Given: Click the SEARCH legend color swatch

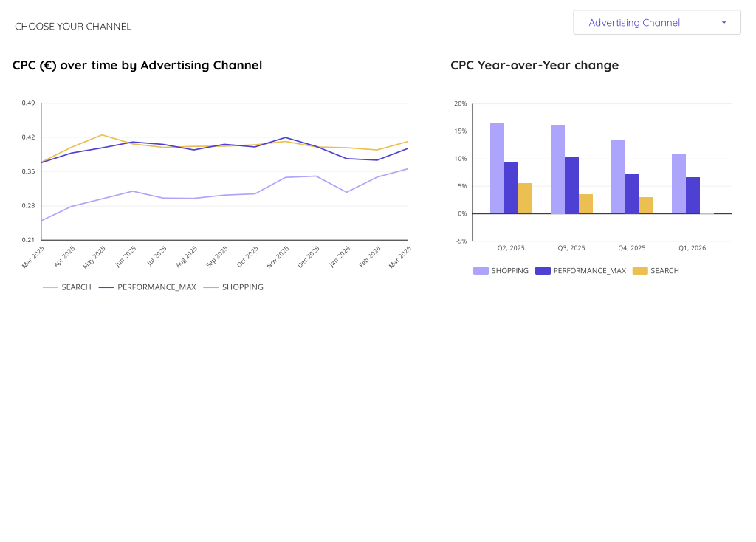Looking at the screenshot, I should pos(48,287).
